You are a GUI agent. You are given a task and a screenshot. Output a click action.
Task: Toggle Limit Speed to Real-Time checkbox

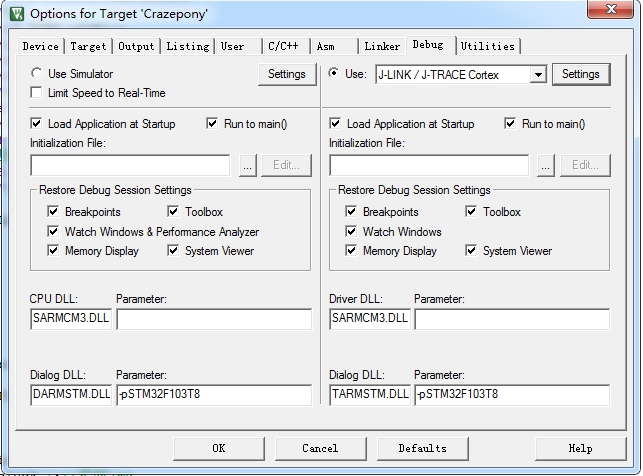coord(37,93)
